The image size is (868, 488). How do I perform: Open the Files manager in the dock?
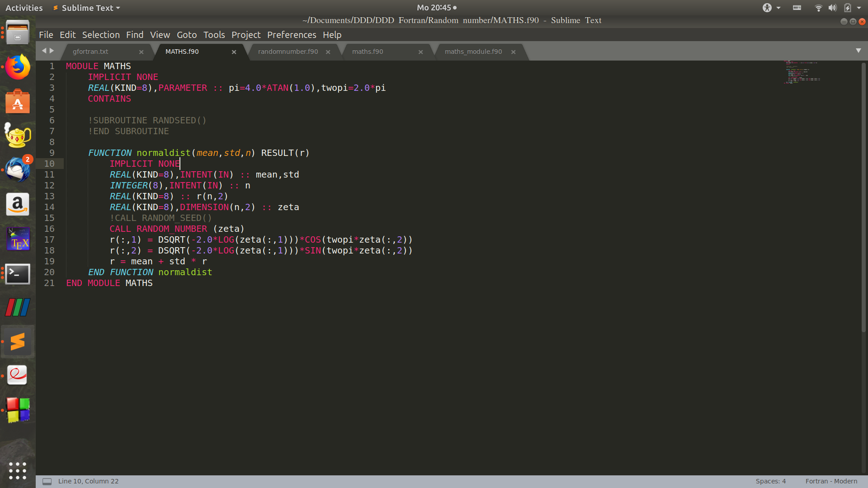tap(18, 32)
